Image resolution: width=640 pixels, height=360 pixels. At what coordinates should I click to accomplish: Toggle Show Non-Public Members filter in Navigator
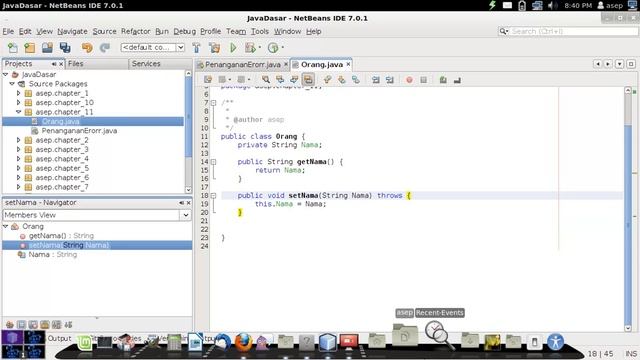tap(45, 325)
